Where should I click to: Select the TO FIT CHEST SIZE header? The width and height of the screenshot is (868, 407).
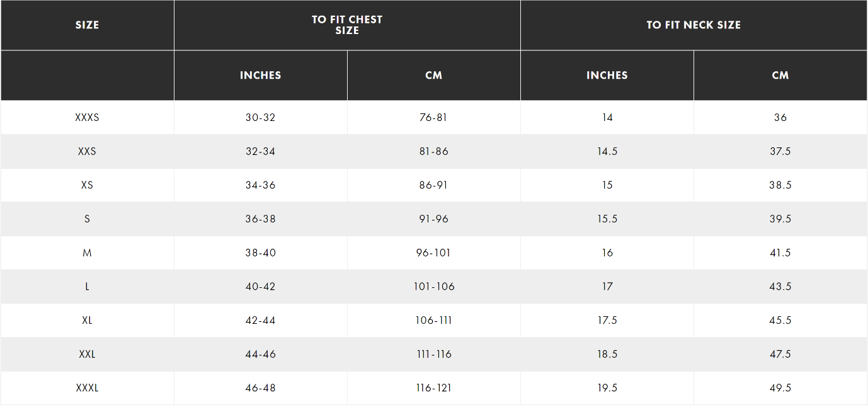coord(347,25)
